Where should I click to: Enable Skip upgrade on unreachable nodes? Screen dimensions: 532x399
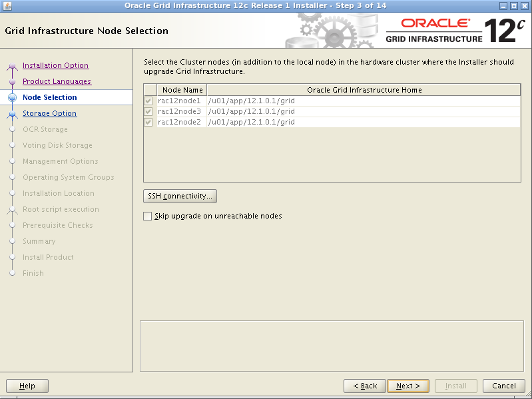148,216
